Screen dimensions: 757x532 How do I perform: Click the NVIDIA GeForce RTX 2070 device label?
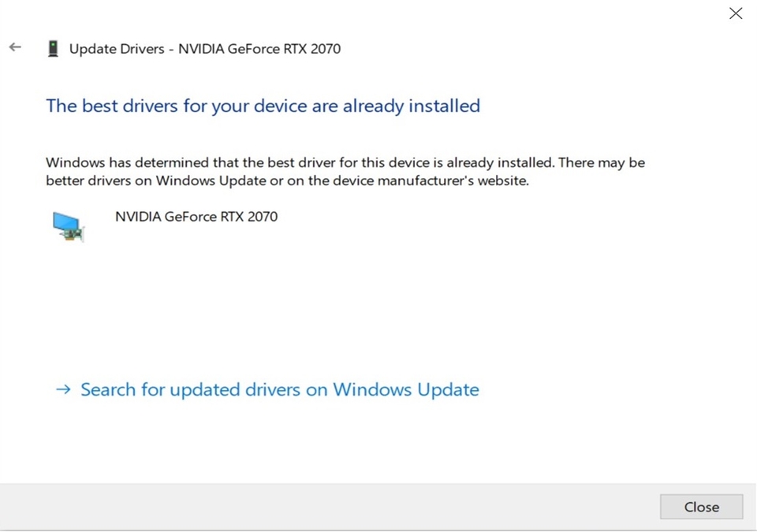click(196, 216)
